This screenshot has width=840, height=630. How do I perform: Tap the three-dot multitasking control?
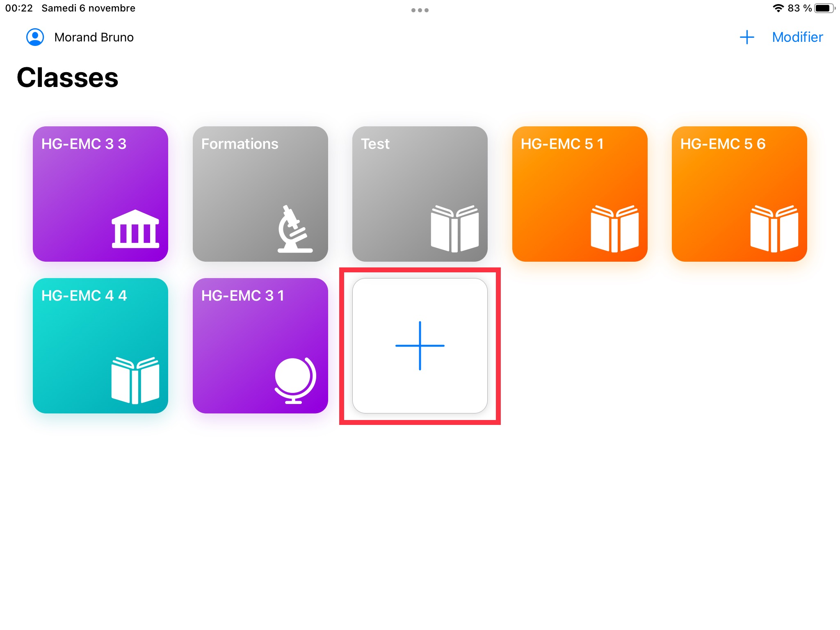point(420,10)
